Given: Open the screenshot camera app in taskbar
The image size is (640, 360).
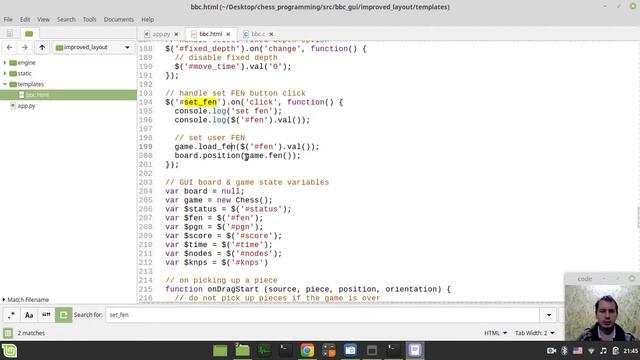Looking at the screenshot, I should [350, 350].
